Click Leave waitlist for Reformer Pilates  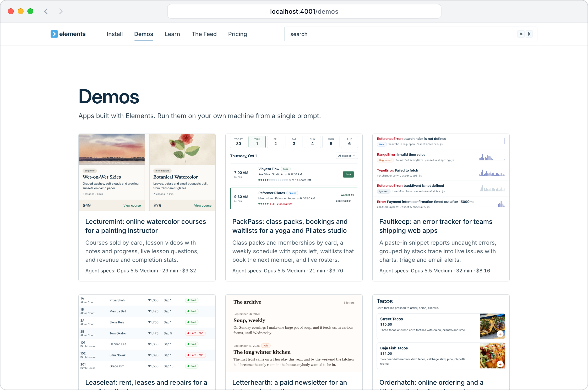343,201
